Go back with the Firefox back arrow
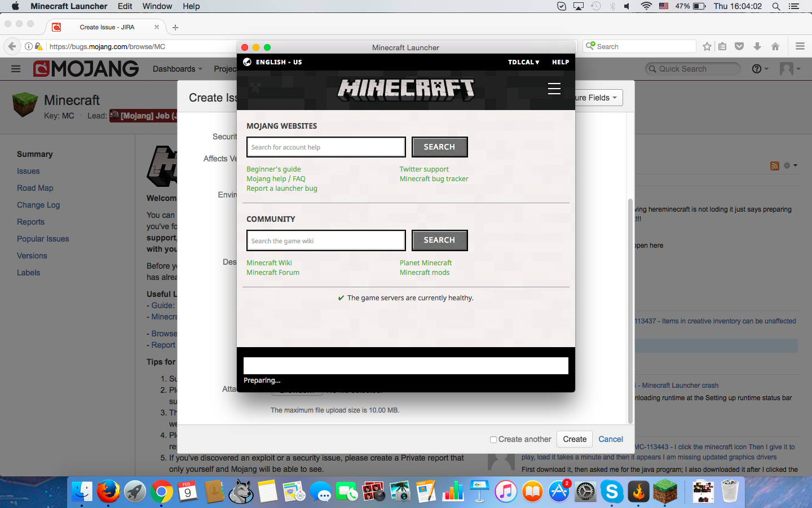 pyautogui.click(x=12, y=46)
